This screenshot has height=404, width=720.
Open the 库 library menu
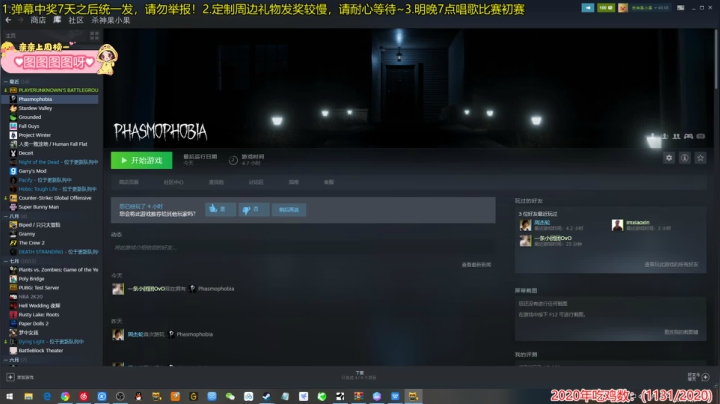pos(57,20)
